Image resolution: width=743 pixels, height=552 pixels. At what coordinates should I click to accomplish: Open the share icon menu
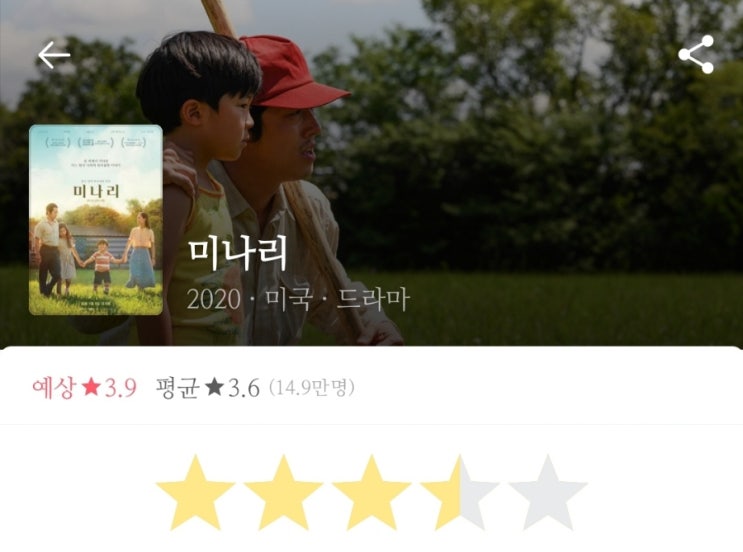tap(696, 54)
